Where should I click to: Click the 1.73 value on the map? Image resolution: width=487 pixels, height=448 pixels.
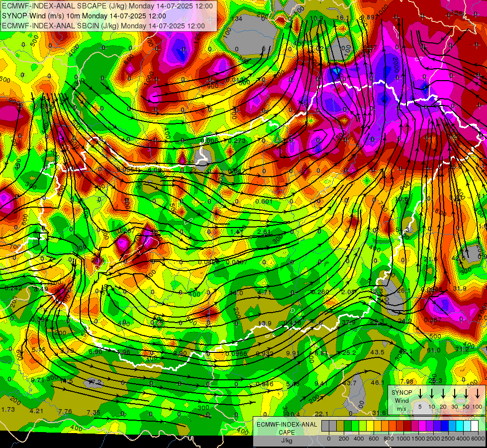click(8, 410)
